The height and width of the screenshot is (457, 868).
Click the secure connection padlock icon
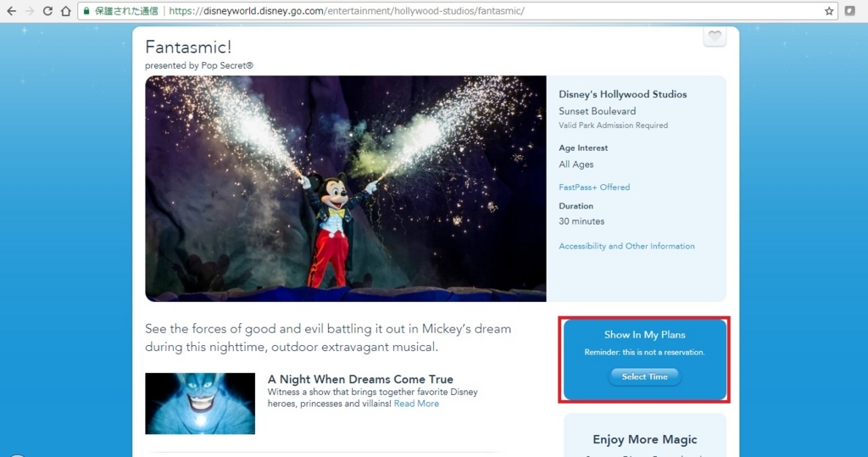86,10
